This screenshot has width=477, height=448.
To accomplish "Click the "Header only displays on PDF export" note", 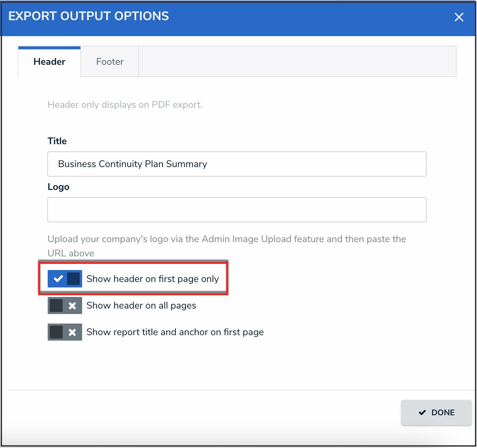I will coord(125,105).
